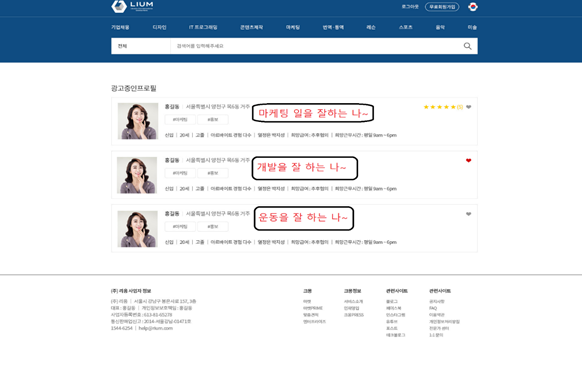The height and width of the screenshot is (366, 582).
Task: Open the 콘텐츠제작 menu
Action: coord(251,27)
